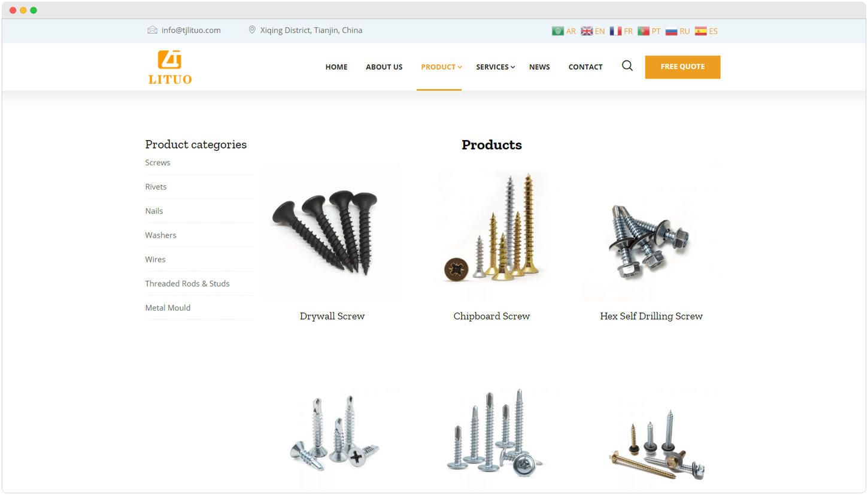Open the NEWS menu item
868x495 pixels.
(x=539, y=67)
